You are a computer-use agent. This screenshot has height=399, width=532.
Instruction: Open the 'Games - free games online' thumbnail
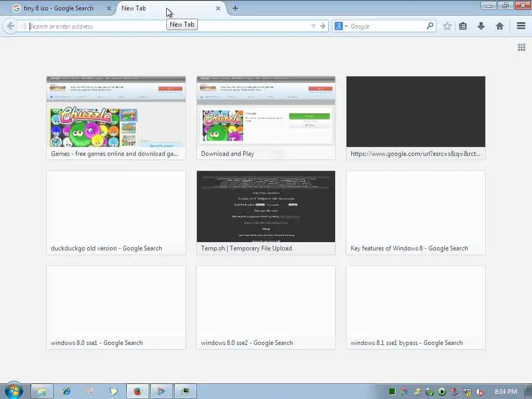(x=116, y=118)
